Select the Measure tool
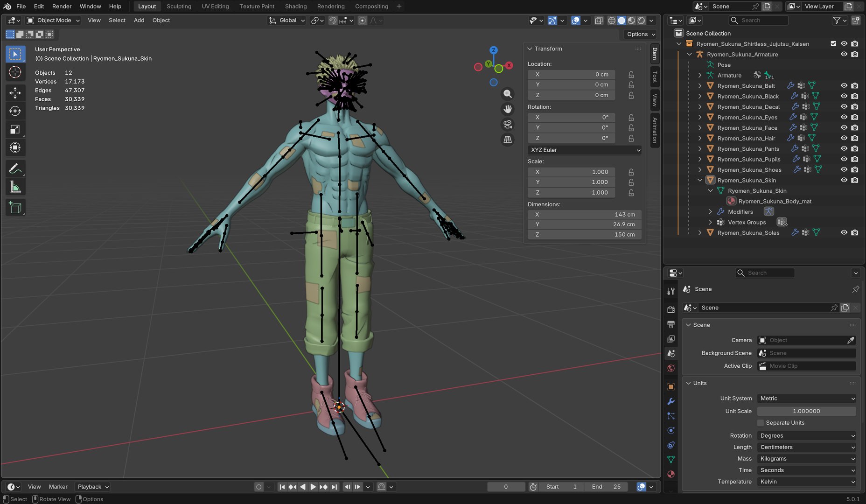 pyautogui.click(x=15, y=187)
